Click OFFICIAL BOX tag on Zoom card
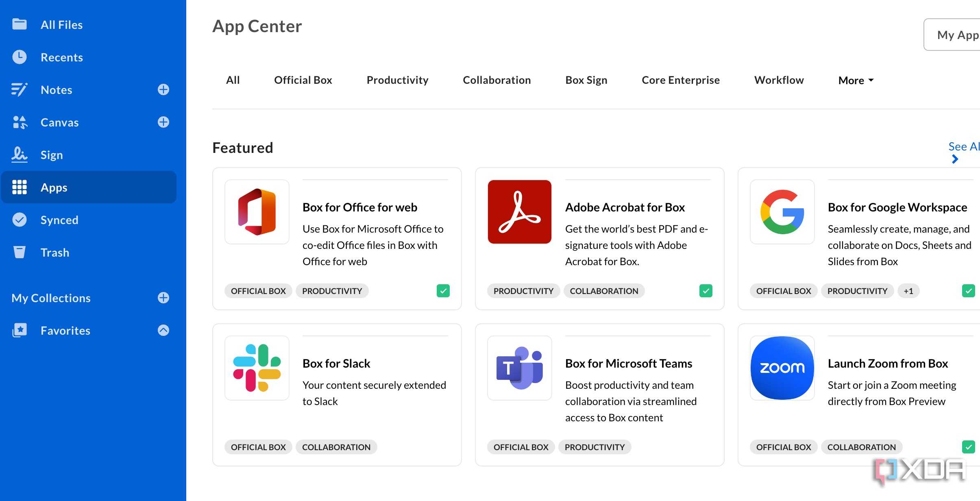Image resolution: width=980 pixels, height=501 pixels. pos(784,447)
